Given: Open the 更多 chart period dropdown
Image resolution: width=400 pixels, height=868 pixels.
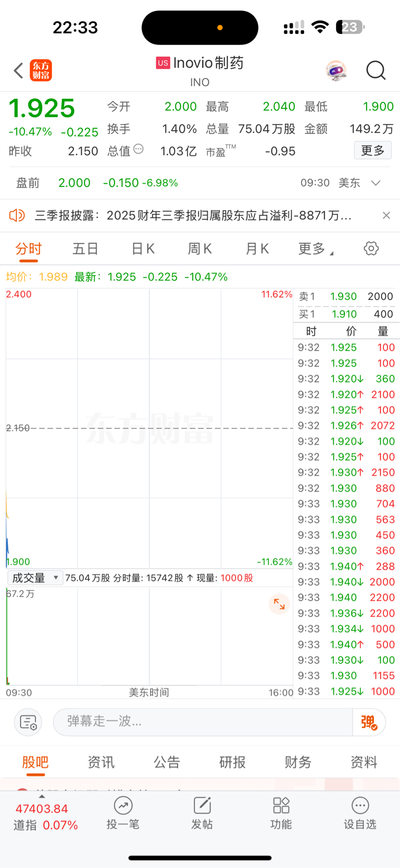Looking at the screenshot, I should point(315,249).
